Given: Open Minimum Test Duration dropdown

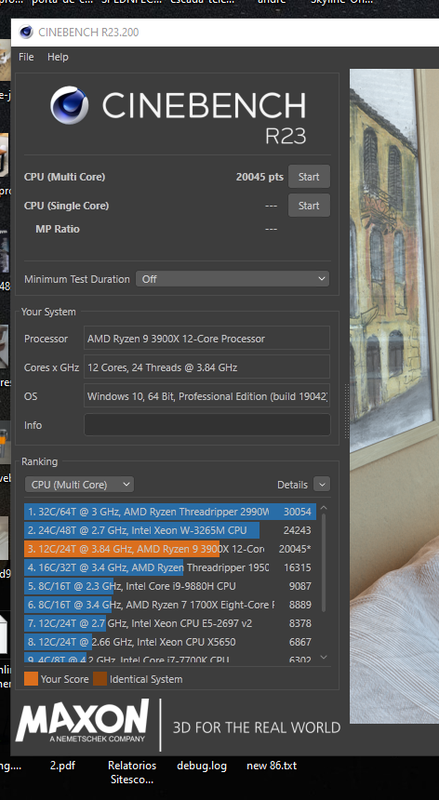Looking at the screenshot, I should pos(232,279).
